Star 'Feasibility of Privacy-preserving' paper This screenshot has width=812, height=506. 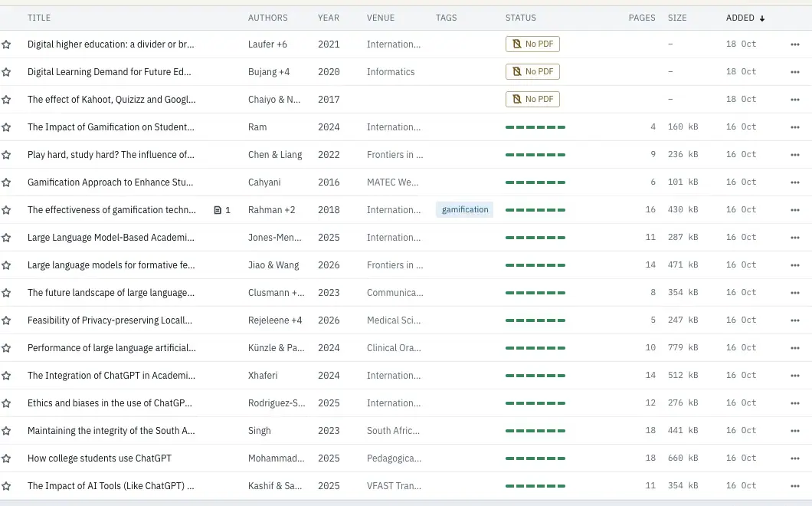[x=6, y=320]
